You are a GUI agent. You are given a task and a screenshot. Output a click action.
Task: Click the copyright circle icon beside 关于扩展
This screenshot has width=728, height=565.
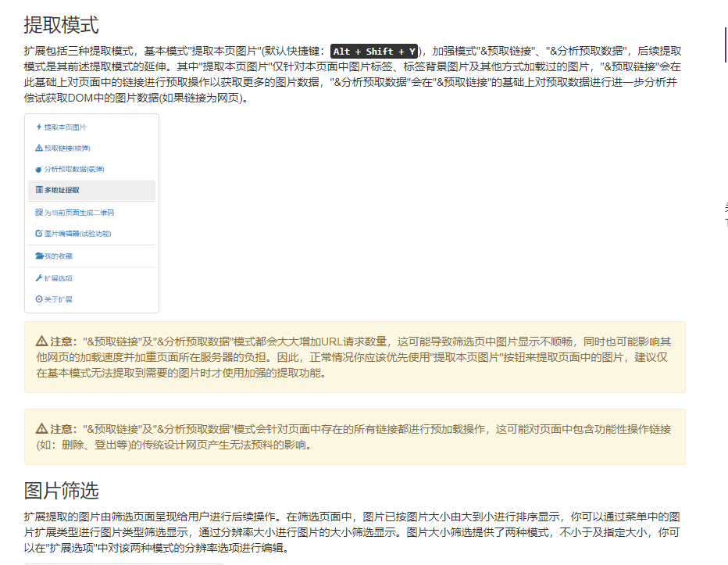[x=39, y=299]
